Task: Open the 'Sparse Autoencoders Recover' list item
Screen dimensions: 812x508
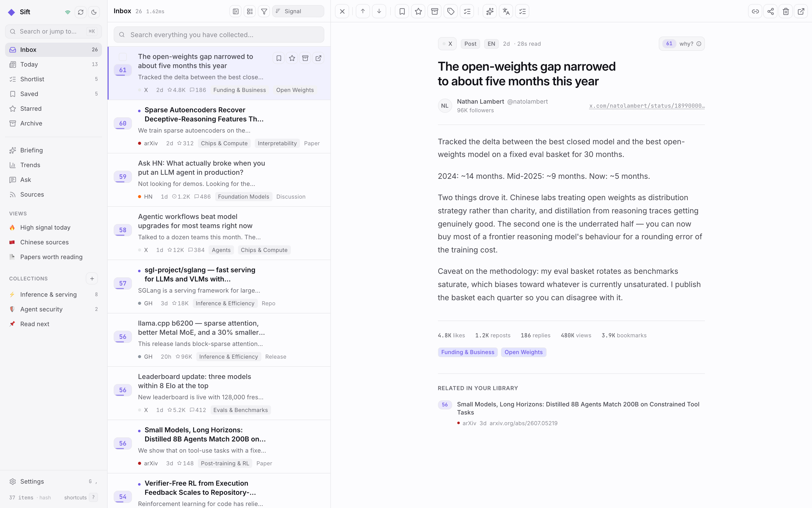Action: click(219, 127)
